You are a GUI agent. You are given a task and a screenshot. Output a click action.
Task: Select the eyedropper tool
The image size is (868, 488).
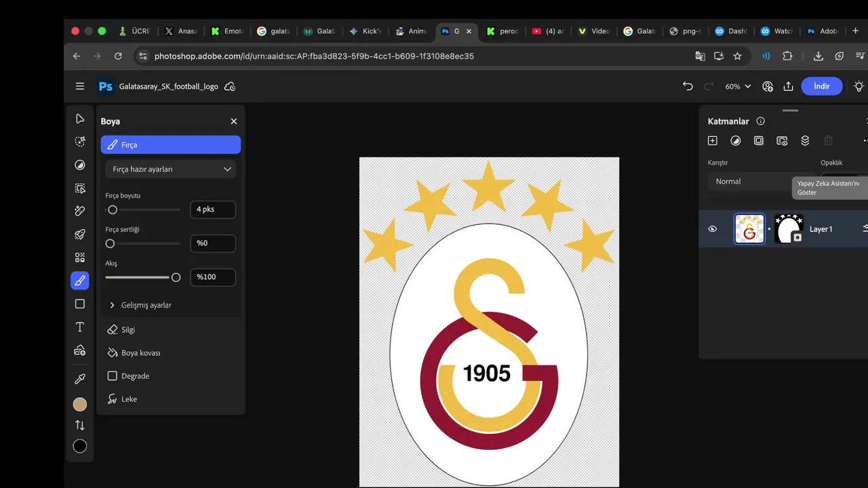pos(80,379)
